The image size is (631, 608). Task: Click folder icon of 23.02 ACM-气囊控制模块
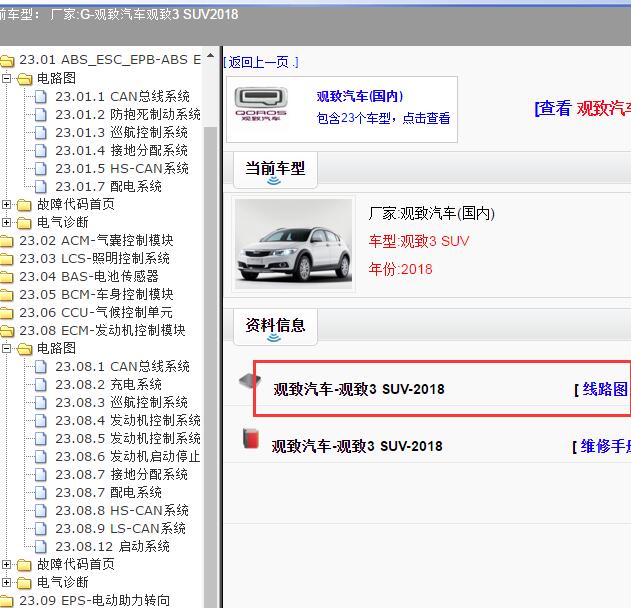click(7, 241)
